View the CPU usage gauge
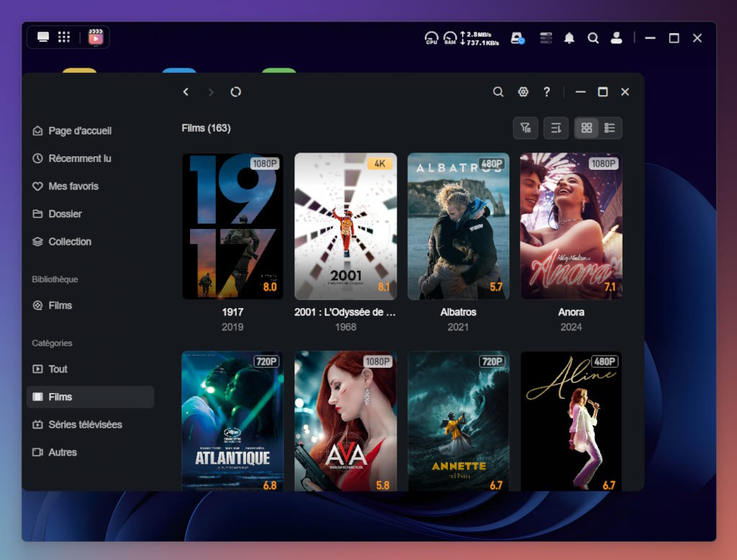The height and width of the screenshot is (560, 737). tap(431, 37)
